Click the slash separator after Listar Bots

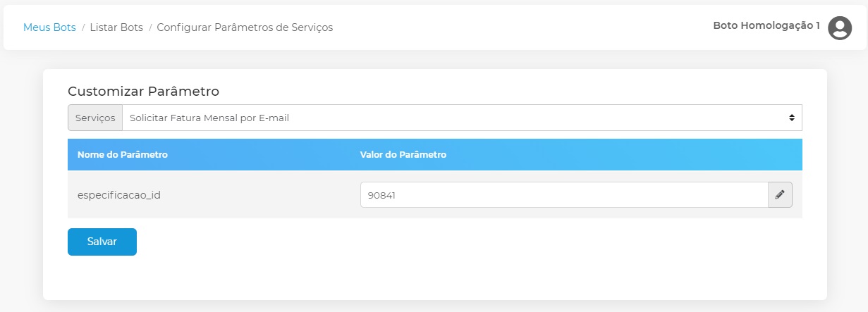150,27
